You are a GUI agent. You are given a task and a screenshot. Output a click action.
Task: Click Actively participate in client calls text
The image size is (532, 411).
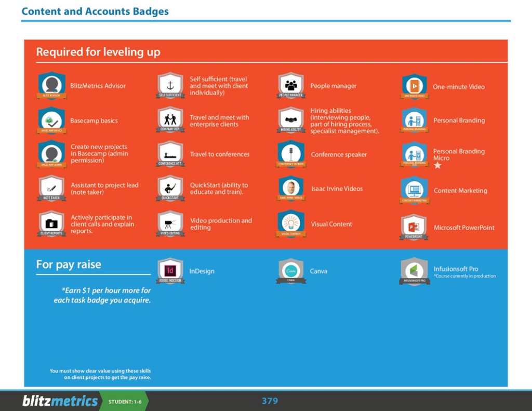[x=102, y=224]
